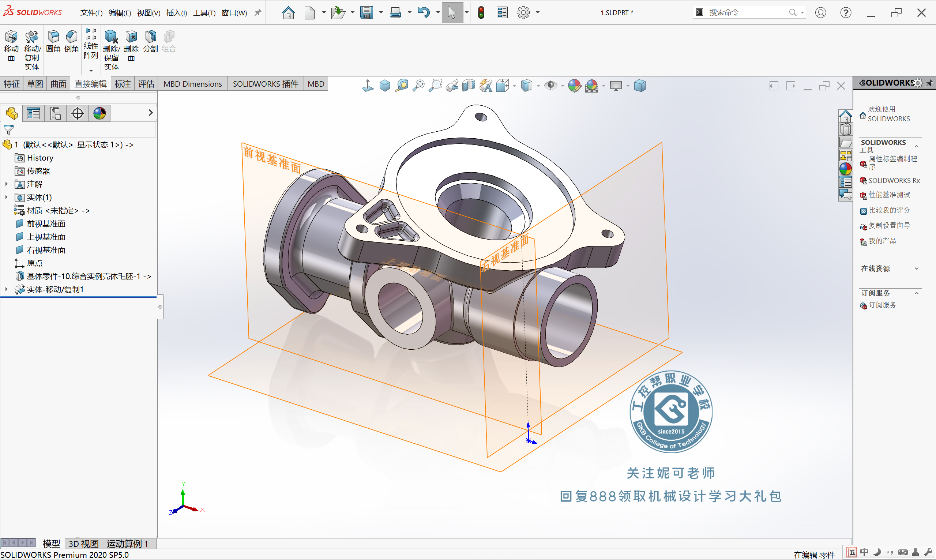Toggle the Select arrow tool
Image resolution: width=936 pixels, height=560 pixels.
coord(452,12)
